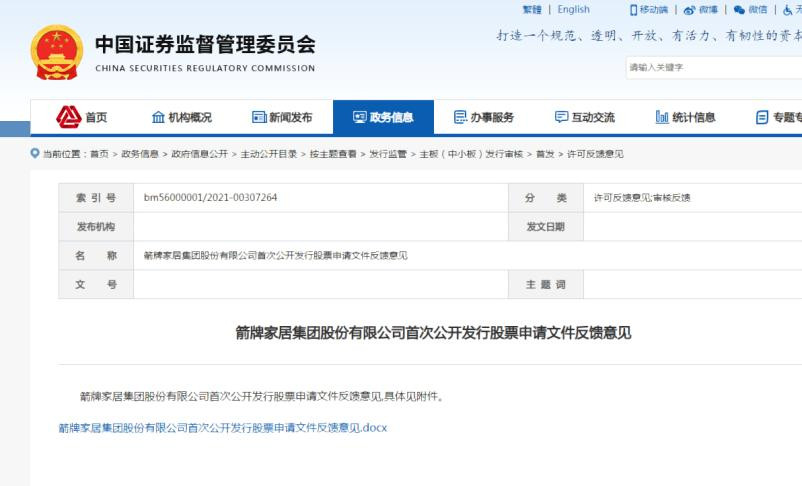
Task: Click the 主题词 label cell
Action: click(546, 284)
